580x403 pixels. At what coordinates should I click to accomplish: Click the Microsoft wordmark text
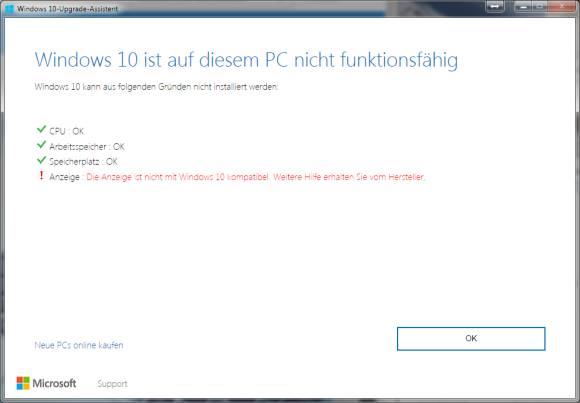click(x=54, y=383)
